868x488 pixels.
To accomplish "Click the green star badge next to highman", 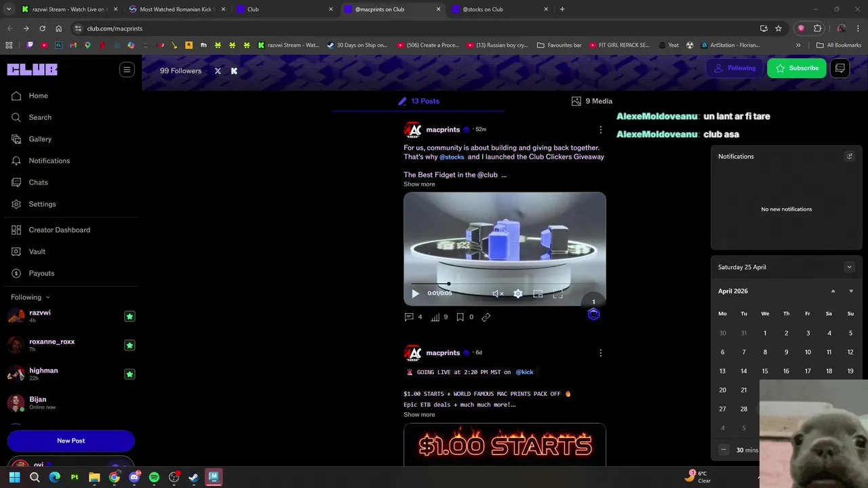I will (x=130, y=374).
